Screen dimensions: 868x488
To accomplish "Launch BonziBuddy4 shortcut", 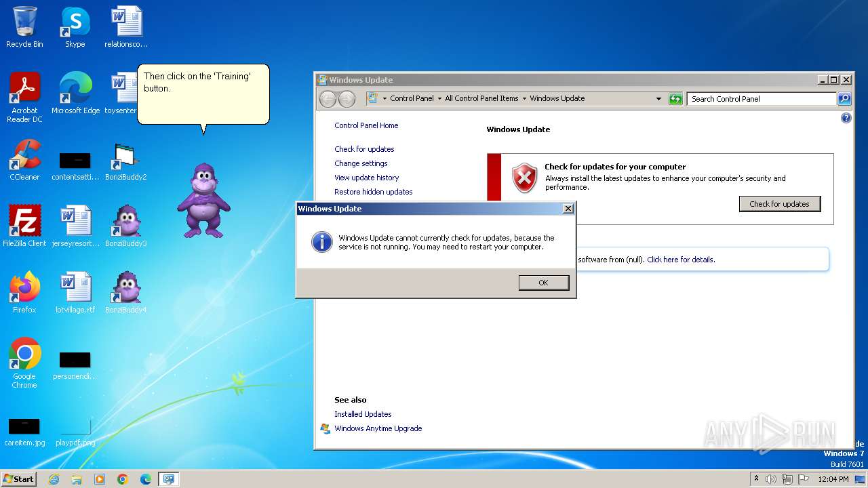I will (x=125, y=293).
